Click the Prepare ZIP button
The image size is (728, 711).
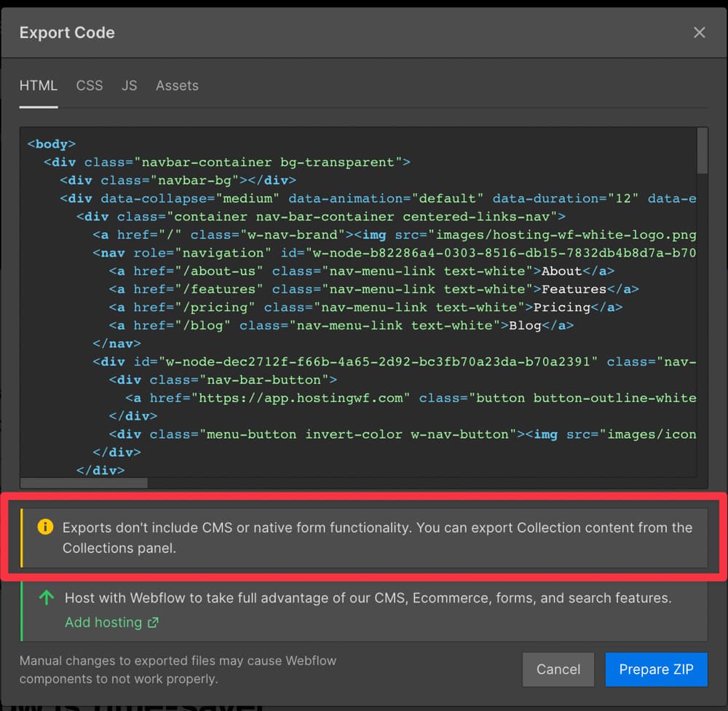pos(656,669)
